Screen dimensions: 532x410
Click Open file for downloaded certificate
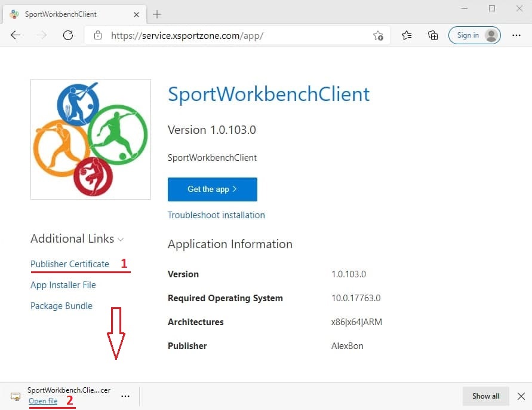click(x=43, y=401)
